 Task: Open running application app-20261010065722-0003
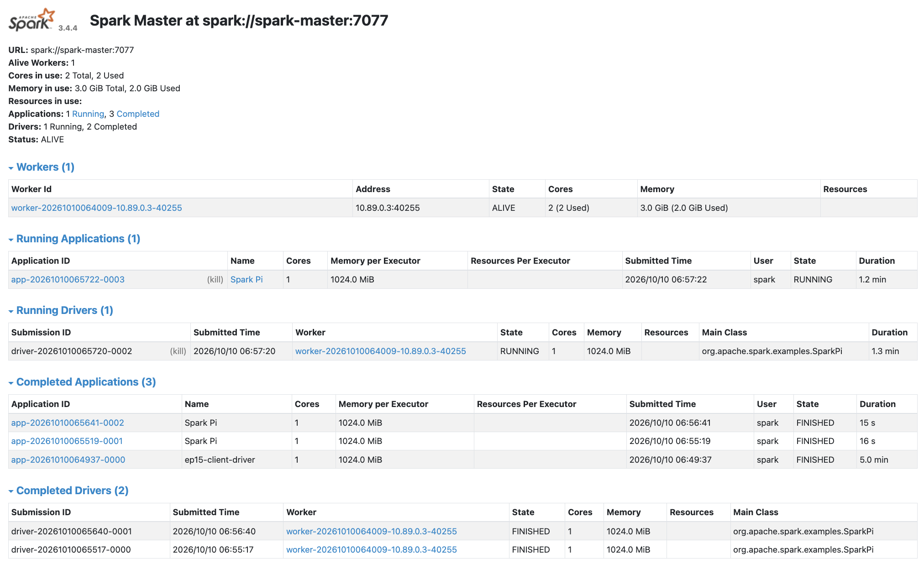(x=68, y=279)
